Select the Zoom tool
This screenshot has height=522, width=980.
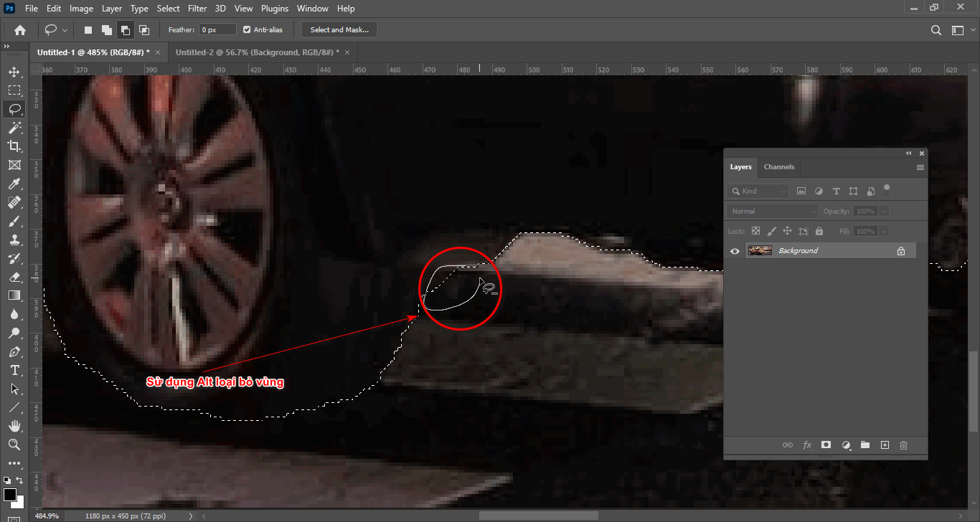[14, 445]
